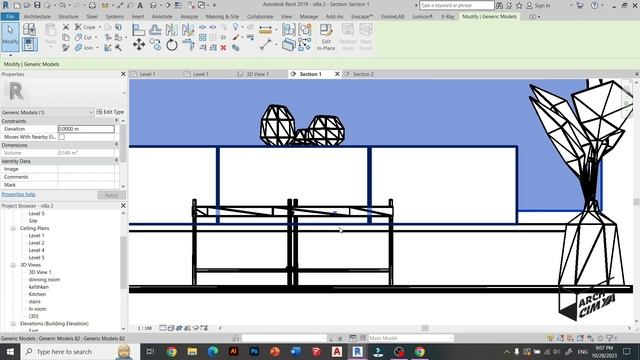
Task: Click Print in the quick access toolbar
Action: 92,5
